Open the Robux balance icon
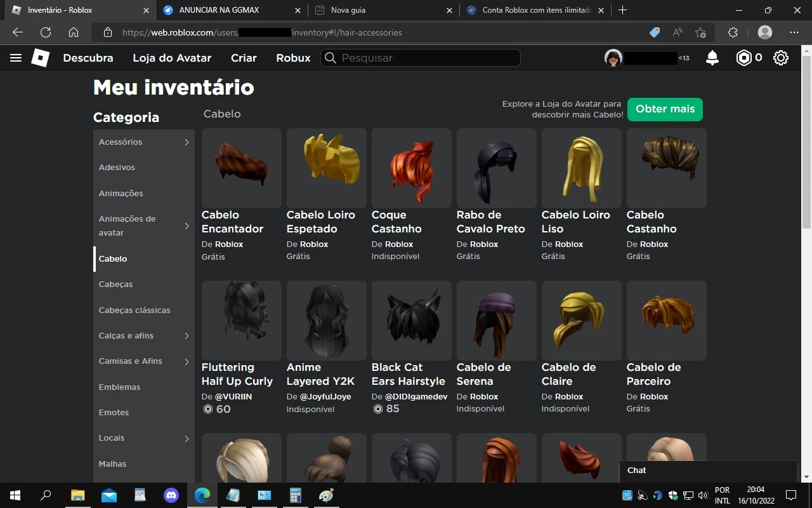Viewport: 812px width, 508px height. [x=743, y=58]
